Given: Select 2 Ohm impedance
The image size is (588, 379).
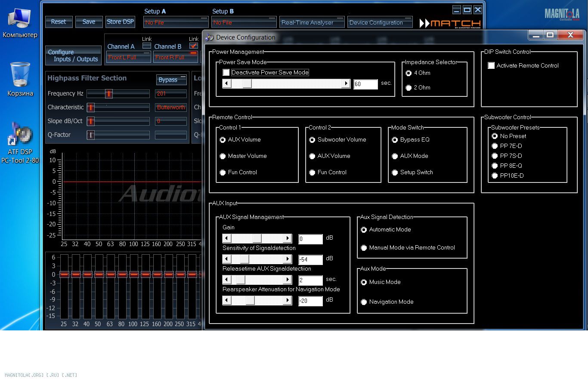Looking at the screenshot, I should pos(409,88).
